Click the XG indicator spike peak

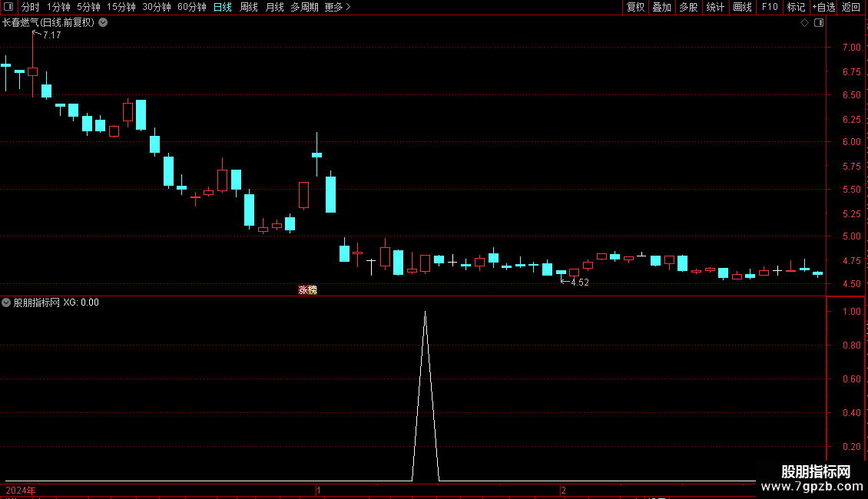(x=425, y=313)
